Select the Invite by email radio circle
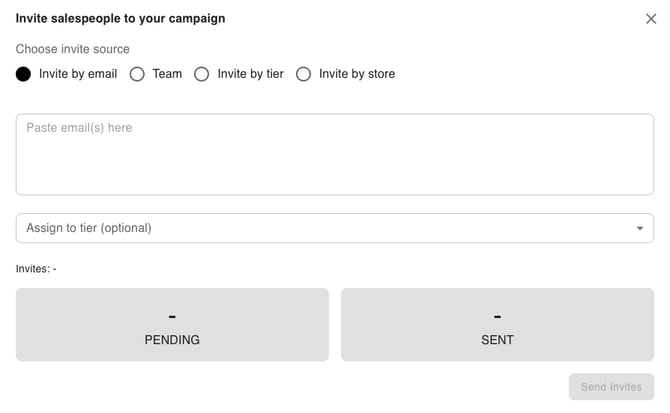 tap(24, 74)
